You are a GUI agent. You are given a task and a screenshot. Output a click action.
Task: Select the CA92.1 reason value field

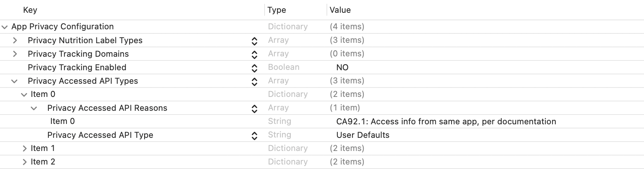click(x=446, y=122)
